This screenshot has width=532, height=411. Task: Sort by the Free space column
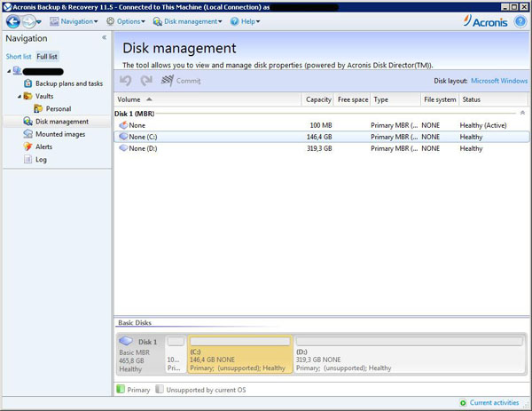pos(352,99)
